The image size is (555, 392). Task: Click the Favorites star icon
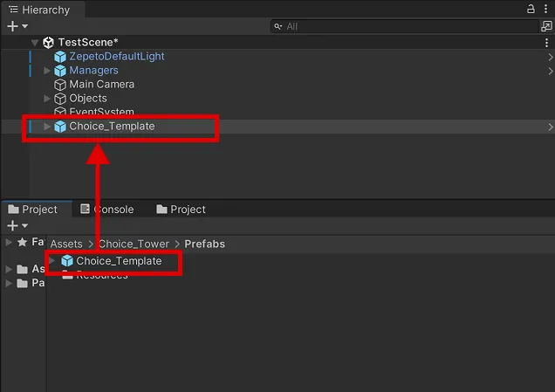coord(23,242)
